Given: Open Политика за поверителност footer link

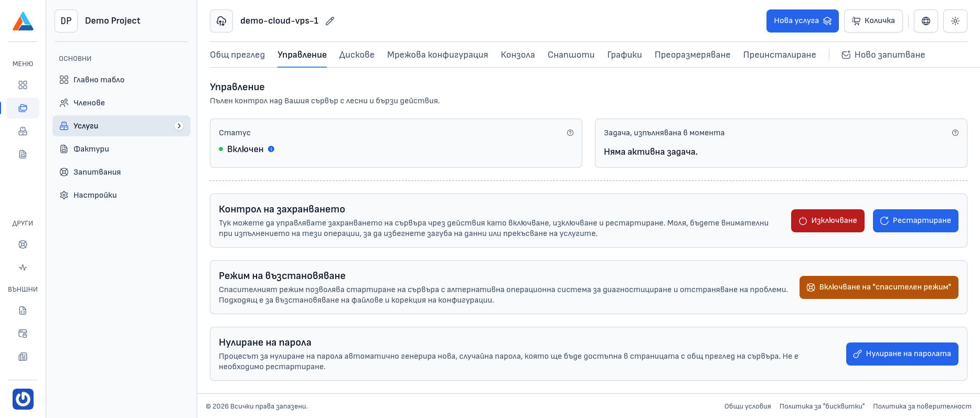Looking at the screenshot, I should (x=922, y=406).
